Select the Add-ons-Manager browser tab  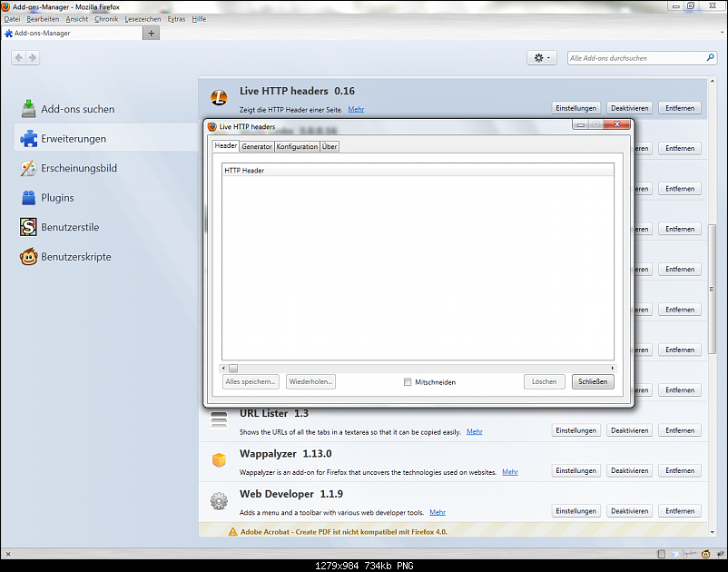(x=72, y=33)
